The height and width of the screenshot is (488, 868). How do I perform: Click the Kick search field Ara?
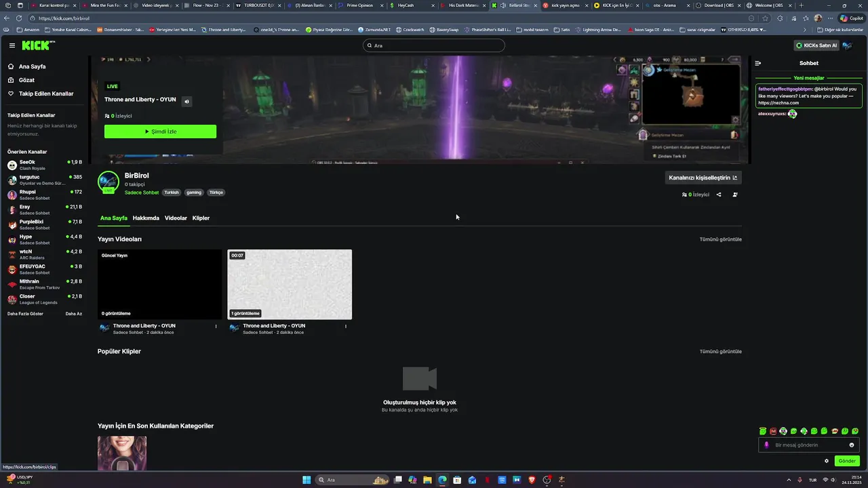434,45
